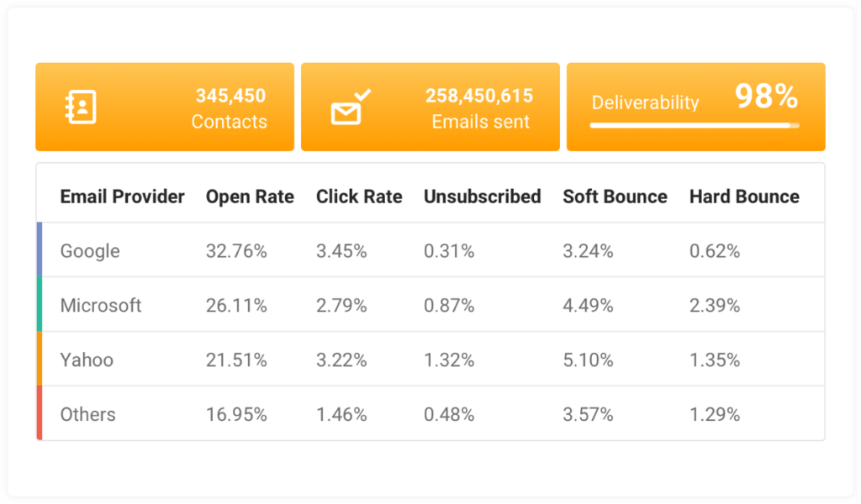Viewport: 861px width, 504px height.
Task: Click the orange Yahoo color marker
Action: click(40, 360)
